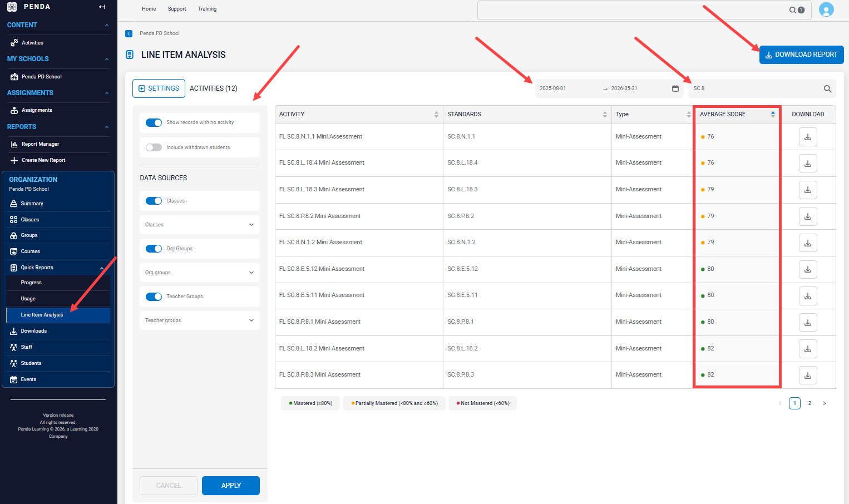This screenshot has width=849, height=504.
Task: Switch to the Settings tab
Action: 159,88
